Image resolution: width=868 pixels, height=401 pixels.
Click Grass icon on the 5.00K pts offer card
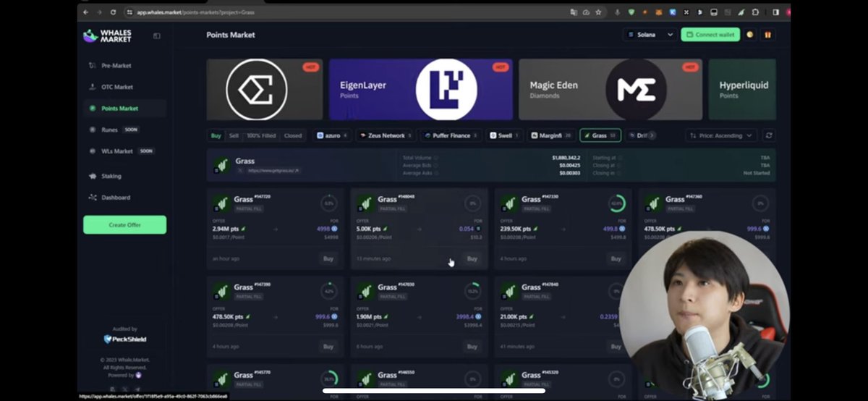(365, 203)
